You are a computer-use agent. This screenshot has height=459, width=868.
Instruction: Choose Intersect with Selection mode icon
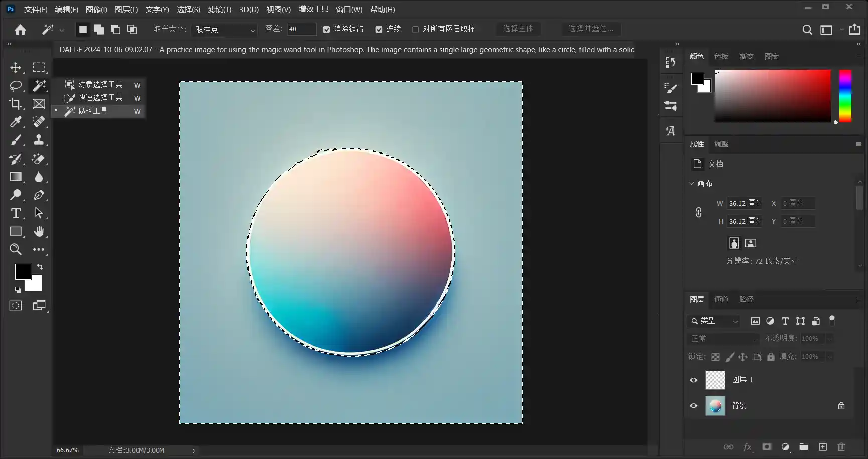tap(132, 29)
